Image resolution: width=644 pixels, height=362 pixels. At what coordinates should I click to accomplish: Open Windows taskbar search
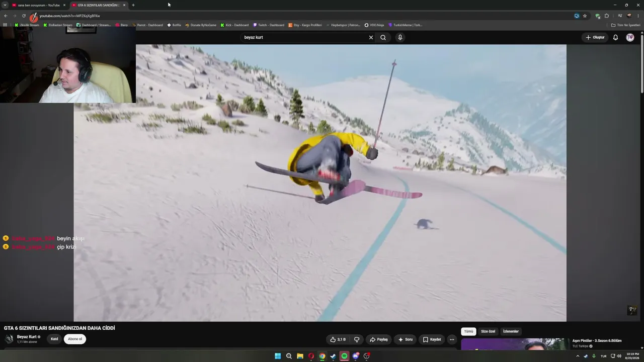point(289,356)
